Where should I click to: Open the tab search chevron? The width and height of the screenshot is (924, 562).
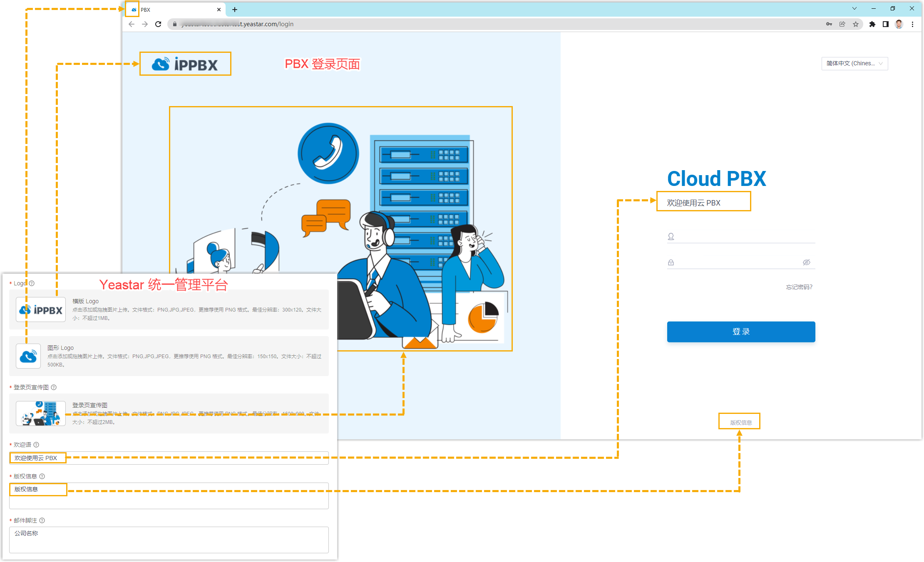pos(854,9)
